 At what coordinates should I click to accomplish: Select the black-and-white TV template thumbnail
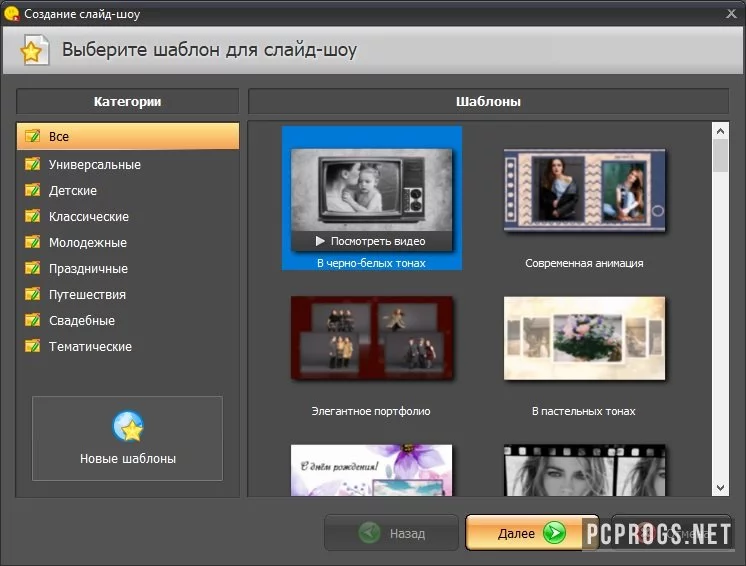(x=371, y=190)
